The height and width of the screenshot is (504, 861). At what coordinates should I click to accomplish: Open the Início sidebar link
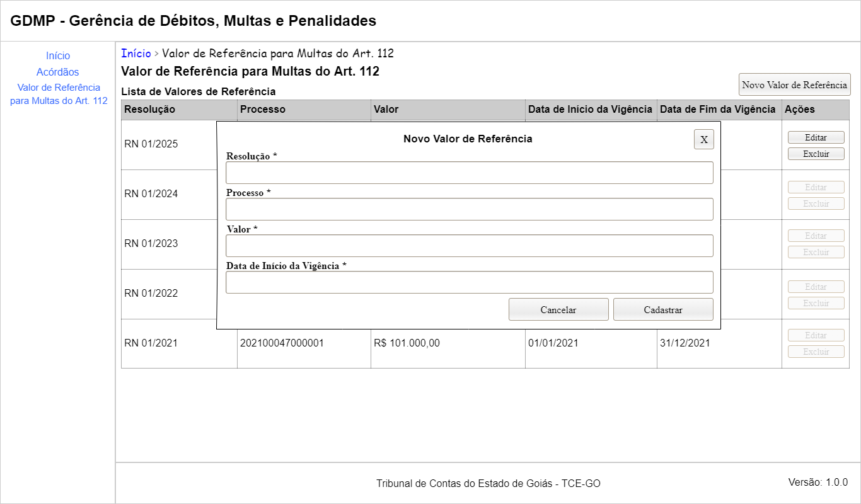(x=58, y=56)
